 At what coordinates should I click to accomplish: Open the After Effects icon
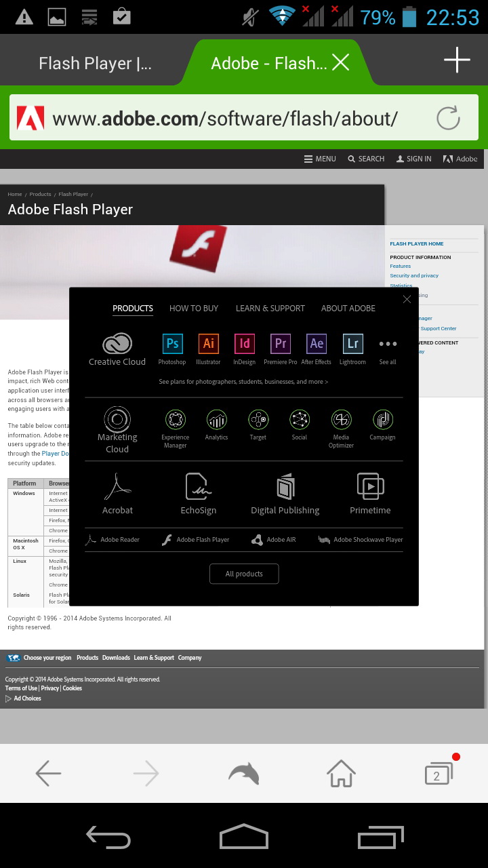(x=316, y=344)
